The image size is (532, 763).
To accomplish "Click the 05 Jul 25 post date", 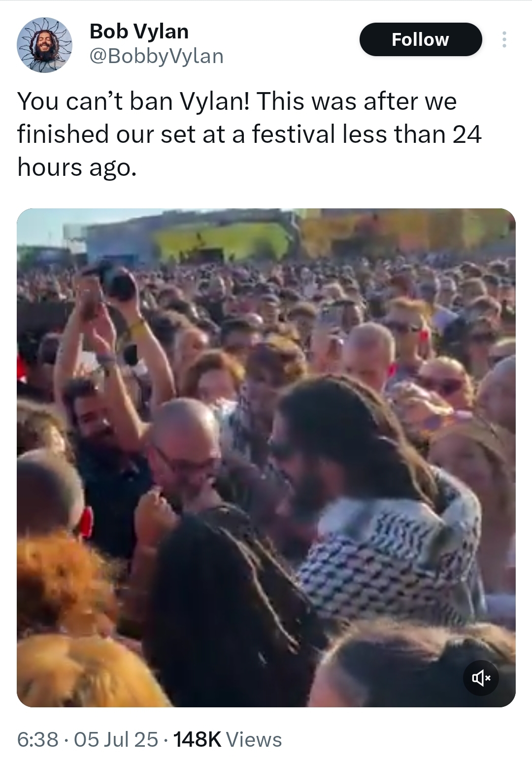I will coord(116,739).
